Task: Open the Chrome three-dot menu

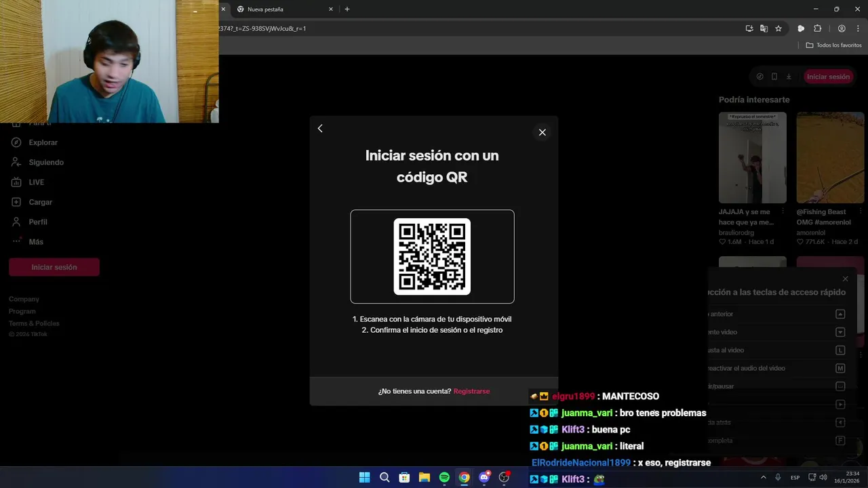Action: [858, 28]
